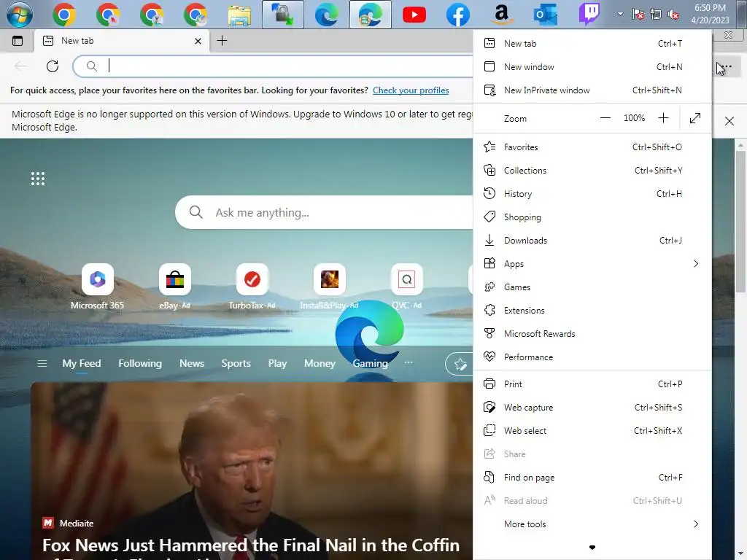Open Favorites from the menu
The height and width of the screenshot is (560, 747).
click(x=592, y=147)
